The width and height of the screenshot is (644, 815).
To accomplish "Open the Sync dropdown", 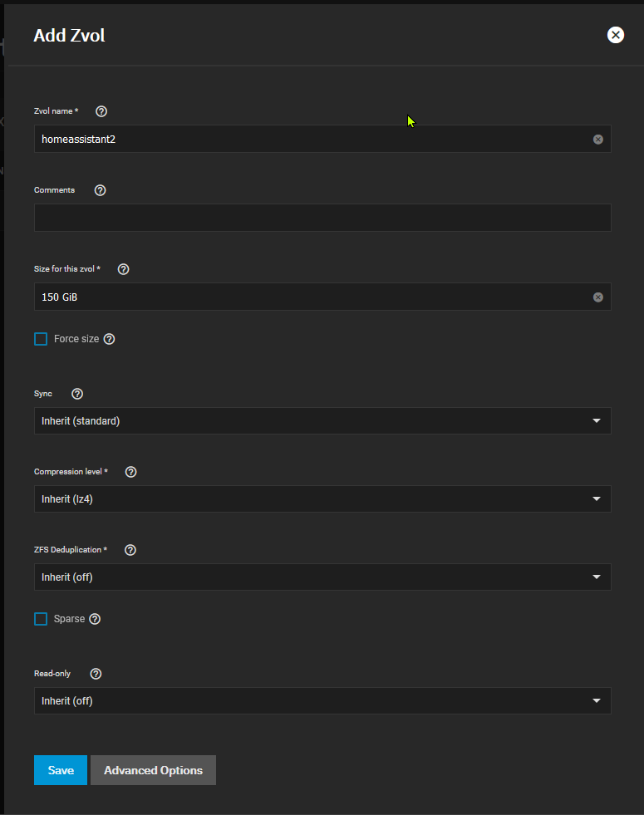I will point(322,421).
